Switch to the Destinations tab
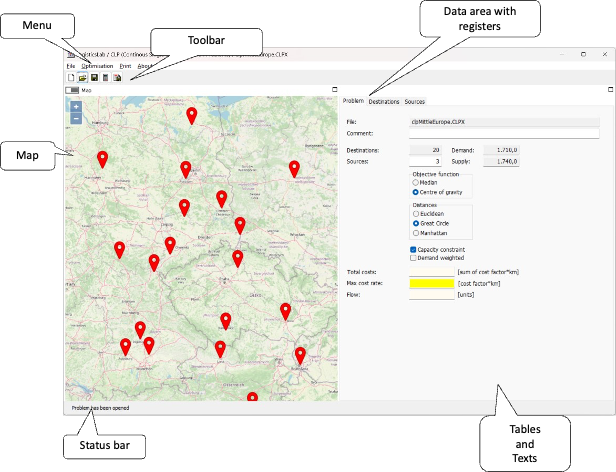Image resolution: width=616 pixels, height=472 pixels. pos(384,102)
